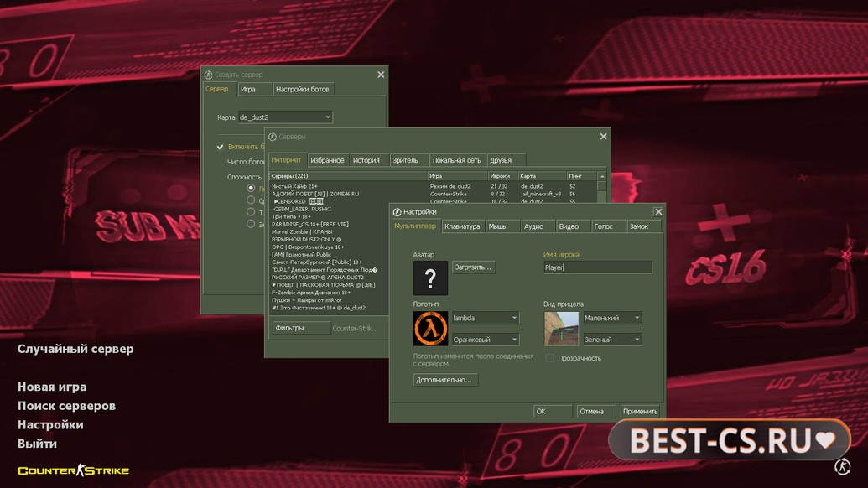Close the Создать сервер window
Image resolution: width=868 pixels, height=488 pixels.
381,75
